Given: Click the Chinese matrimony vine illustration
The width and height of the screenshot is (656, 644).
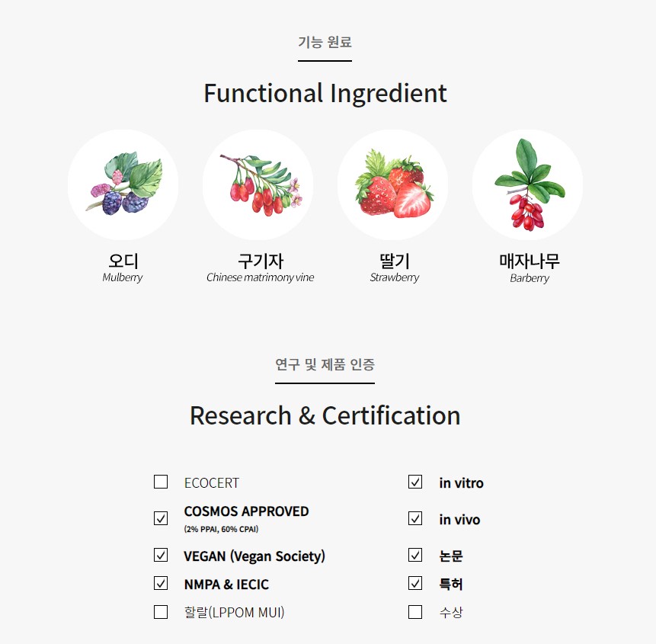Looking at the screenshot, I should pos(258,184).
